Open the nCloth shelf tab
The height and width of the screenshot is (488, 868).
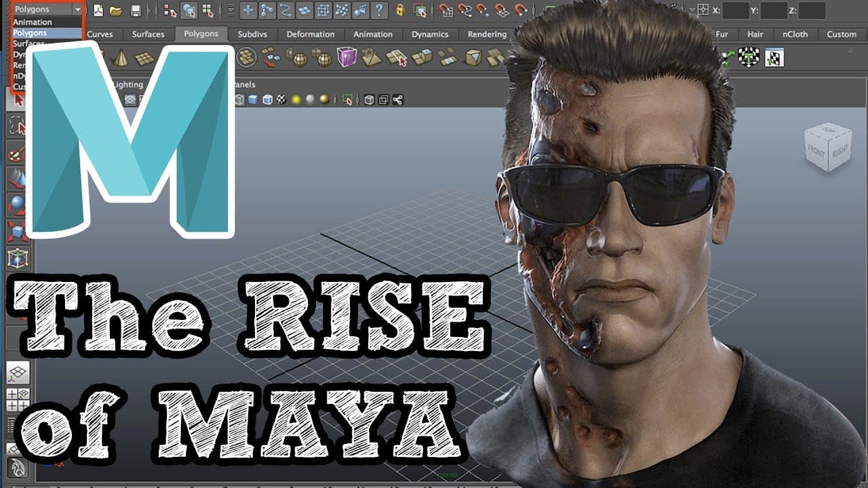coord(795,34)
